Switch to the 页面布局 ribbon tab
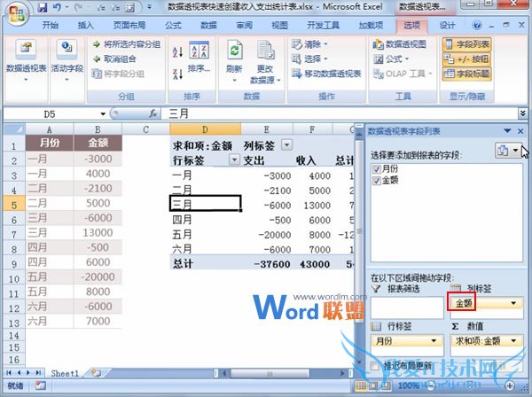 click(x=129, y=25)
